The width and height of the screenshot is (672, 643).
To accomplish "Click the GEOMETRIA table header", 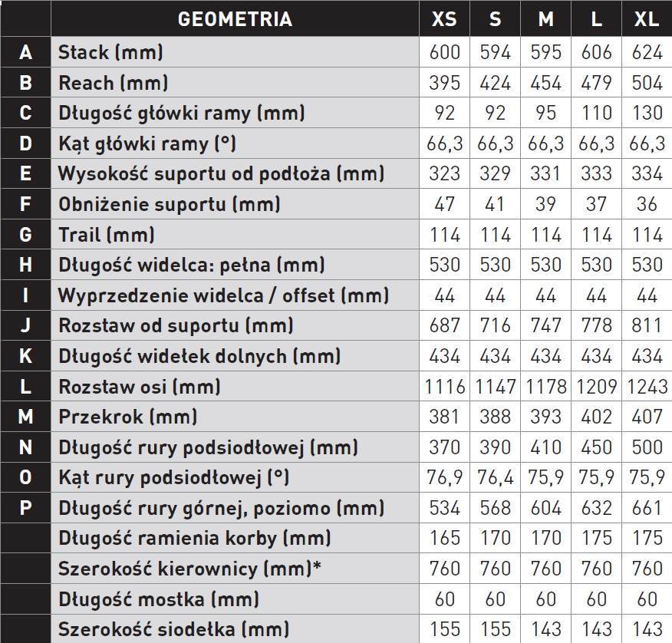I will [x=235, y=19].
